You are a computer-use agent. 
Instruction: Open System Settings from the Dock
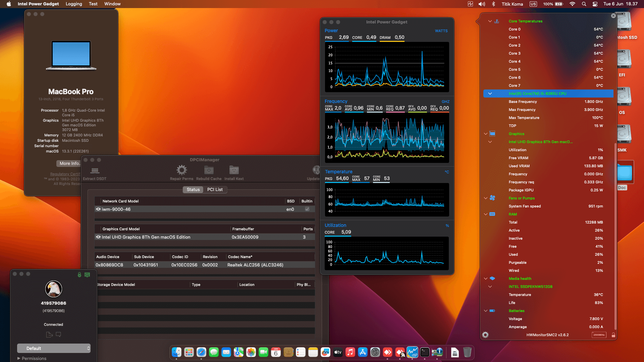(x=375, y=352)
